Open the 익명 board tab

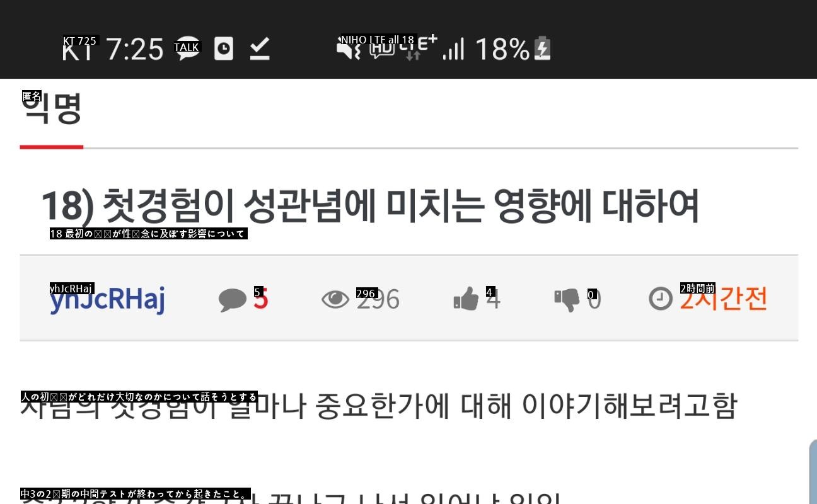coord(52,108)
